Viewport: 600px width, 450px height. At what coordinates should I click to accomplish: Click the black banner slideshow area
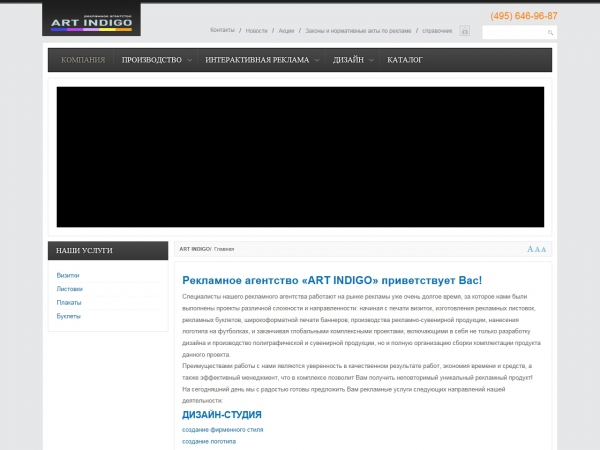coord(300,157)
